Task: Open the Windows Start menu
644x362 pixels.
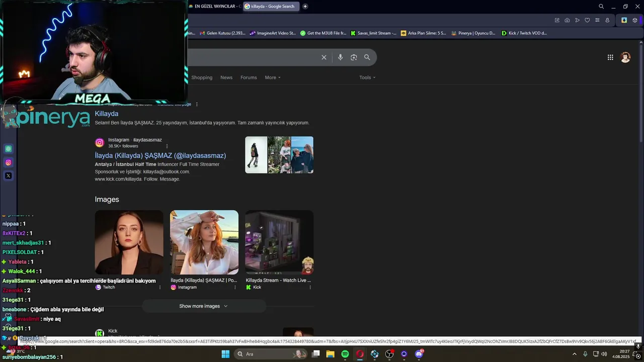Action: (225, 354)
